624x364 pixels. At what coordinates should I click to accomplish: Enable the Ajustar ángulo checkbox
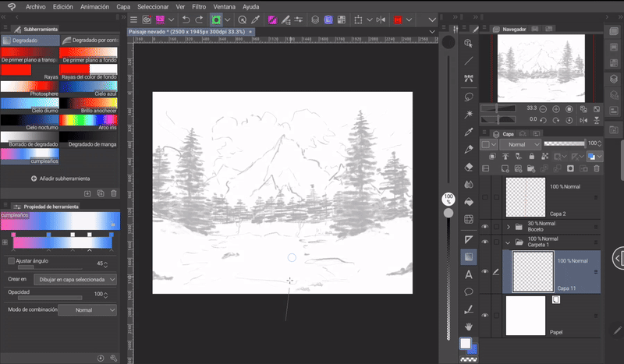click(x=11, y=261)
